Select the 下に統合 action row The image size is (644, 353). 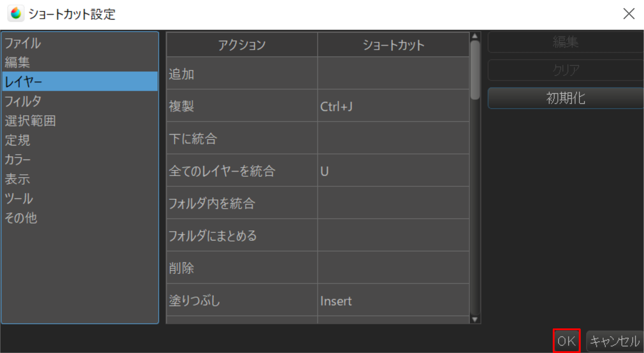coord(318,138)
